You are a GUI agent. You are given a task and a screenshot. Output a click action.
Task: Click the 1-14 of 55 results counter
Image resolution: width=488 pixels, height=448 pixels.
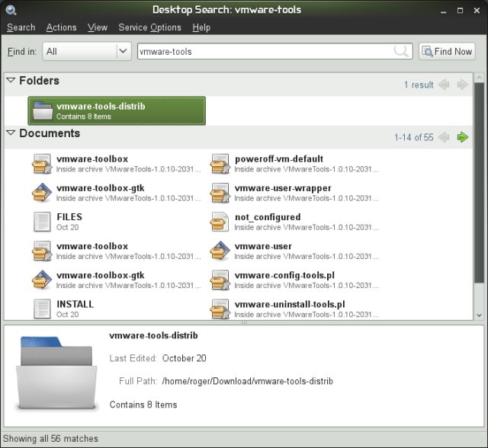[x=413, y=137]
